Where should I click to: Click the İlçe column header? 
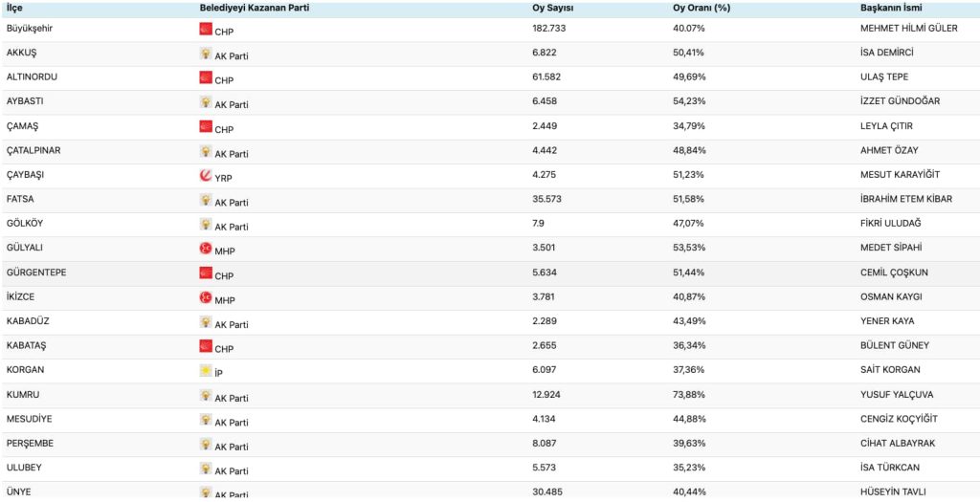tap(14, 8)
